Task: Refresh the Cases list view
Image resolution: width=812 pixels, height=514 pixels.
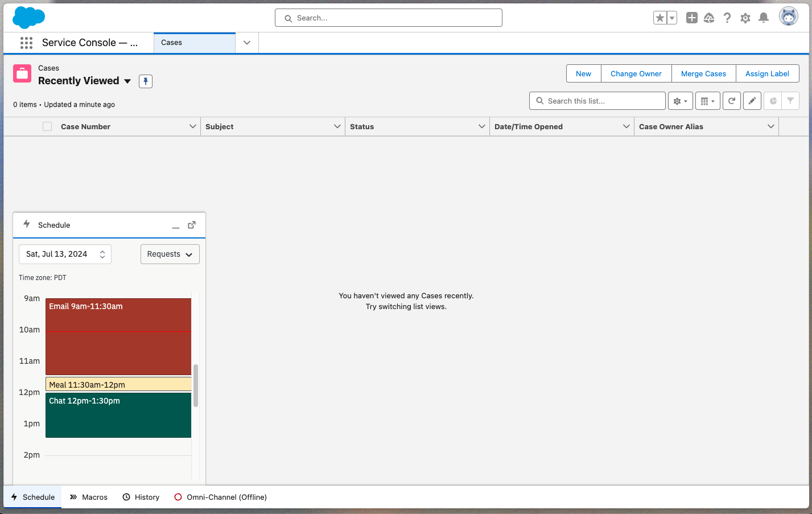Action: 731,101
